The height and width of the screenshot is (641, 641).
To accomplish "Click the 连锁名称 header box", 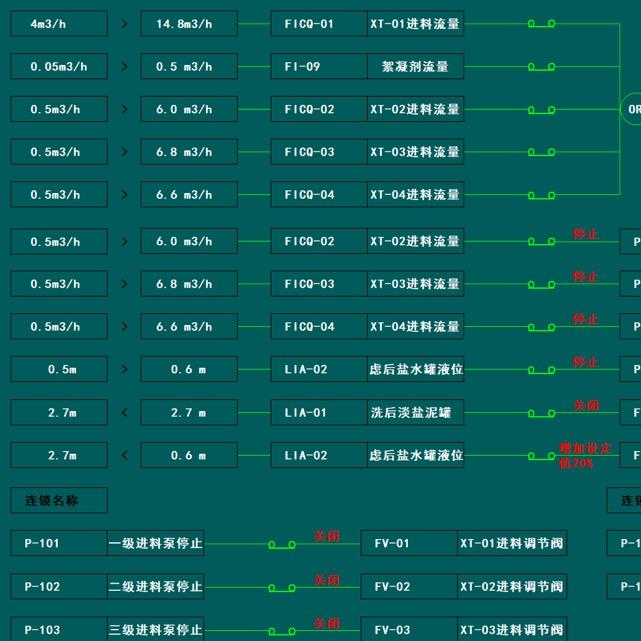I will pyautogui.click(x=59, y=500).
